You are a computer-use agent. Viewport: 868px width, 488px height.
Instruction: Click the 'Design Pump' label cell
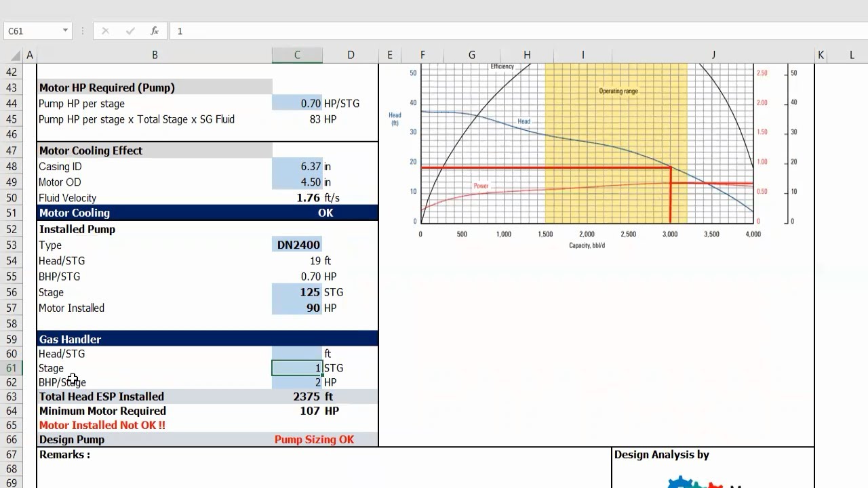coord(155,439)
